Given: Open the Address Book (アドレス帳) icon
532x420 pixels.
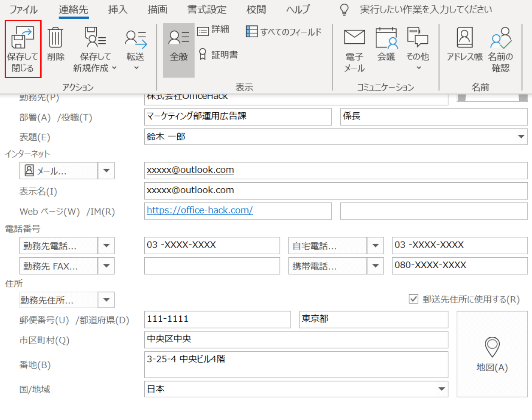Looking at the screenshot, I should click(465, 38).
